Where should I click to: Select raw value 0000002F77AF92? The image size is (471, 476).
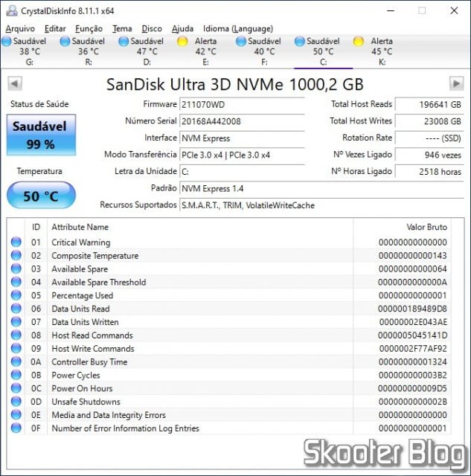(413, 349)
